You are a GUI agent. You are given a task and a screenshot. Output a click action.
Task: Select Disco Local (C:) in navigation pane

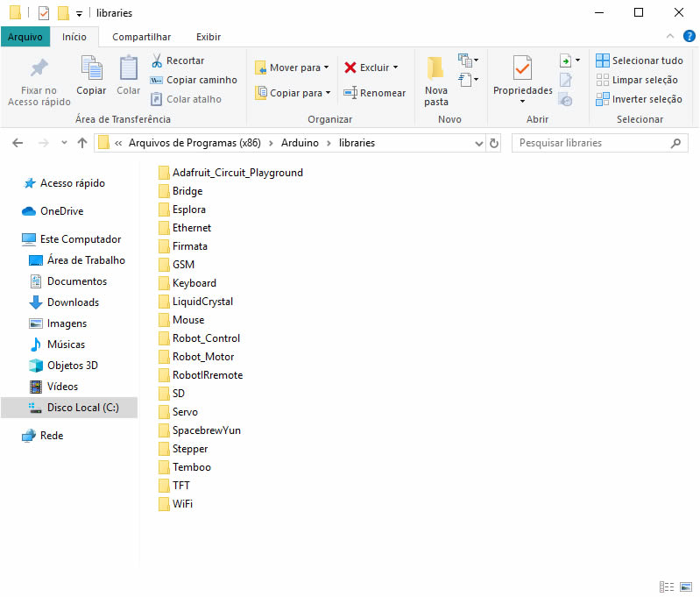[x=69, y=408]
